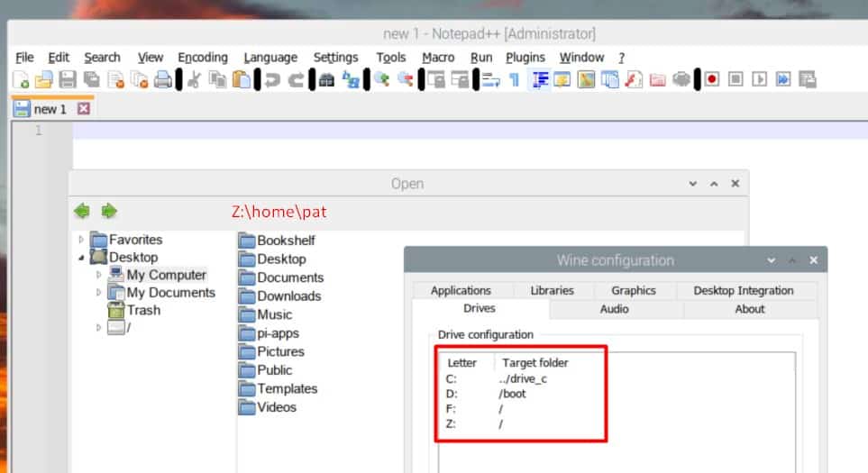Redo the action via toolbar

tap(296, 79)
